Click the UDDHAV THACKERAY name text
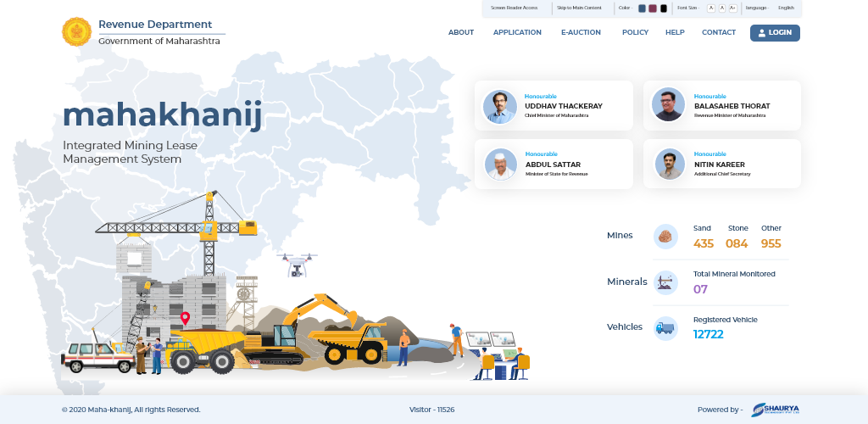The width and height of the screenshot is (868, 424). point(564,106)
